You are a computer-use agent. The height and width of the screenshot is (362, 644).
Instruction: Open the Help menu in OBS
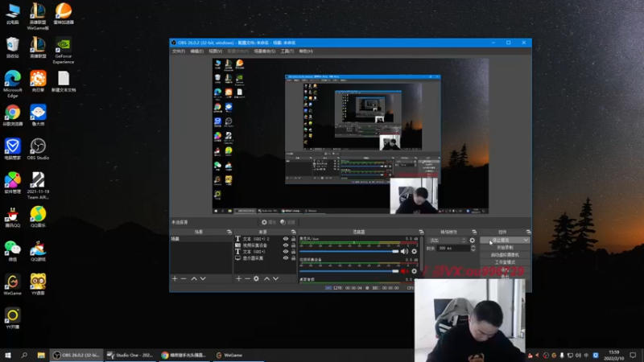click(306, 51)
